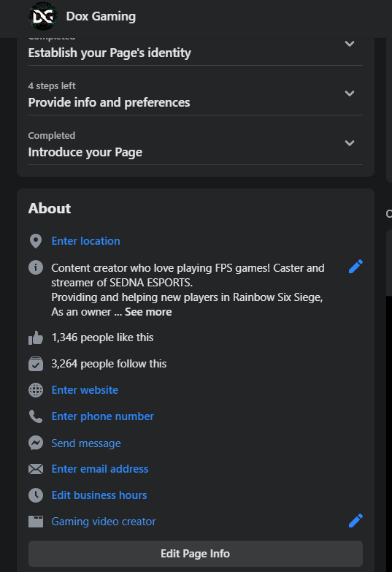Expand Establish your Page's identity section
Image resolution: width=392 pixels, height=572 pixels.
[x=350, y=44]
